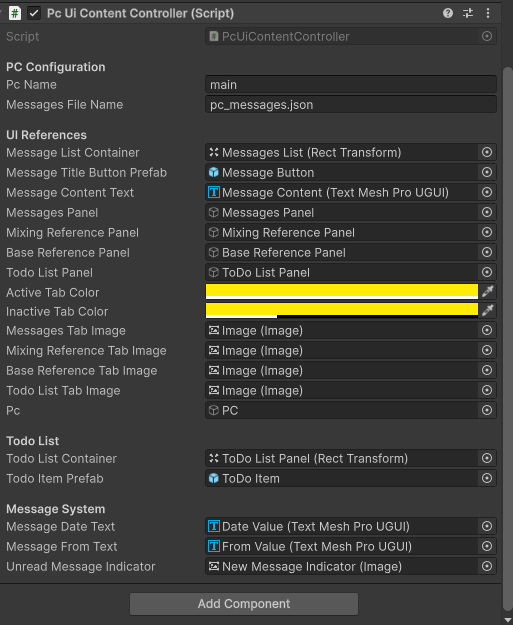Open the component three-dot context menu
This screenshot has width=513, height=625.
[x=487, y=13]
